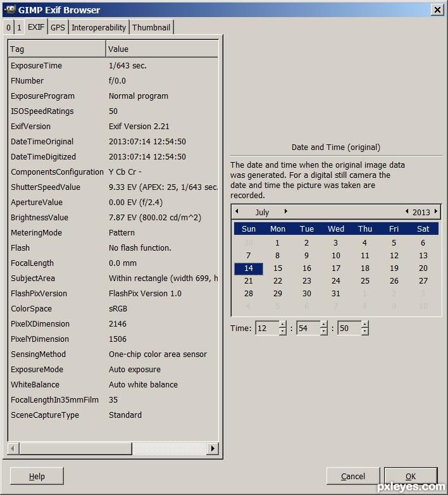The image size is (448, 495).
Task: Select the PixelYDimension row
Action: (x=113, y=339)
